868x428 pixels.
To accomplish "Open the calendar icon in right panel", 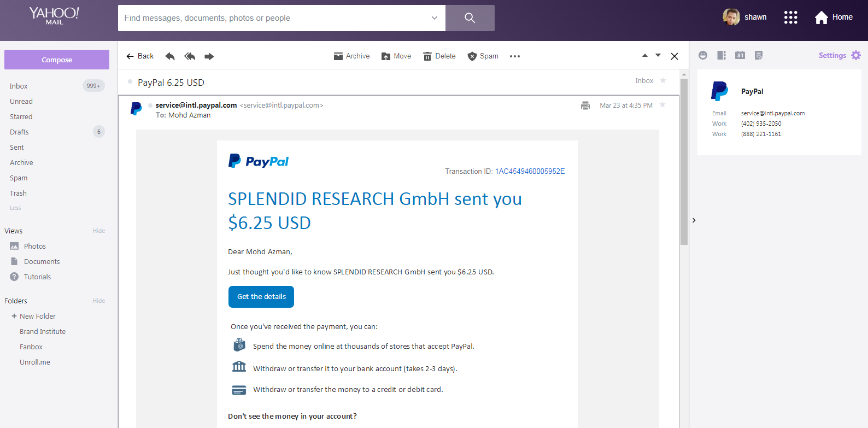I will pos(740,55).
